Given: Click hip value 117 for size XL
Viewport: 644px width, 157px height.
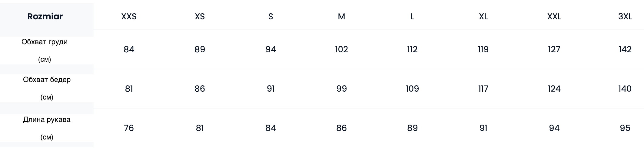Looking at the screenshot, I should (x=483, y=89).
